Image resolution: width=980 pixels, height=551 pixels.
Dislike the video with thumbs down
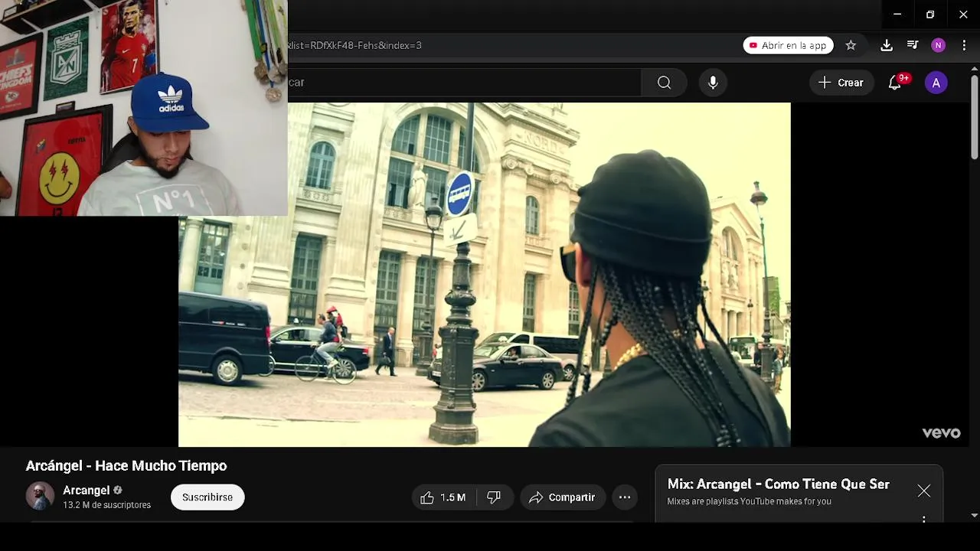click(494, 497)
